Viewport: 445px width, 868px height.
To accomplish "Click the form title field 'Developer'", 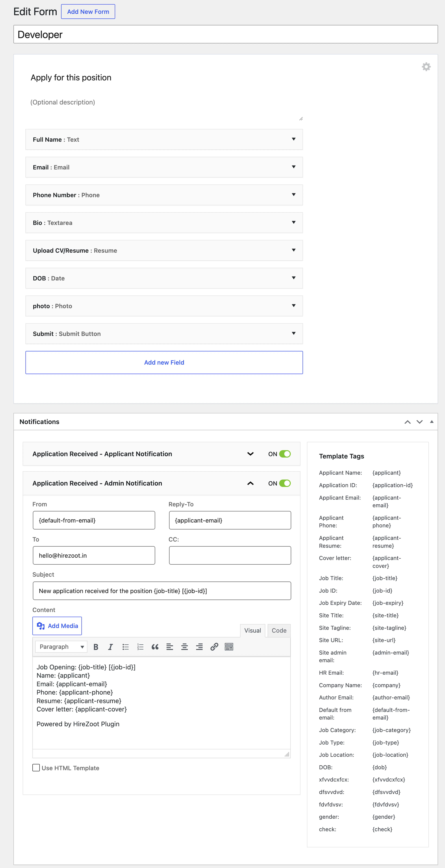I will tap(226, 34).
